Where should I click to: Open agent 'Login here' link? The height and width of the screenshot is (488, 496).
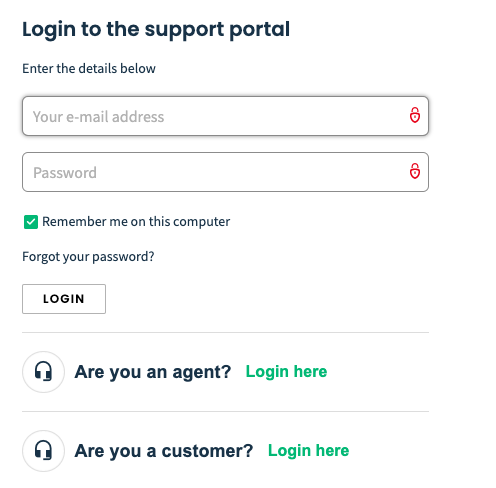click(x=286, y=372)
